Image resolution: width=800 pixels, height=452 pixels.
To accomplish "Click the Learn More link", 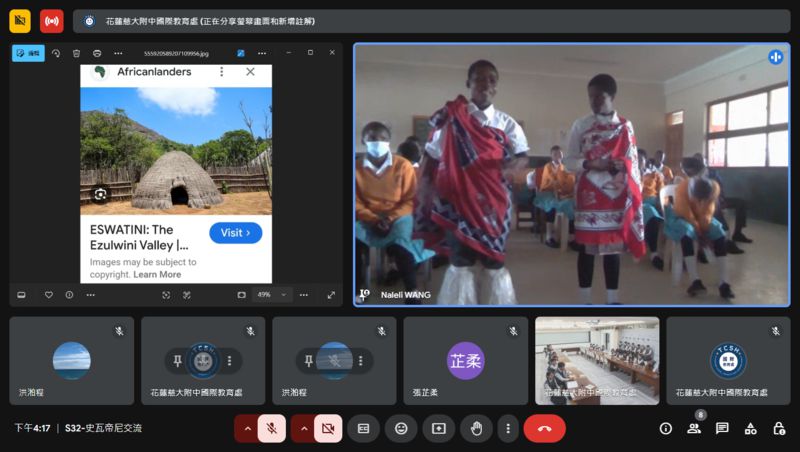I will (157, 274).
